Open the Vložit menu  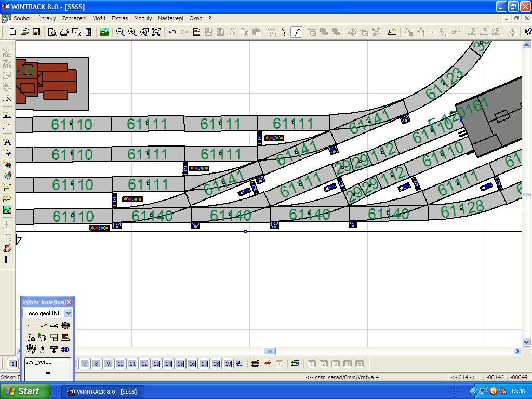click(x=99, y=18)
